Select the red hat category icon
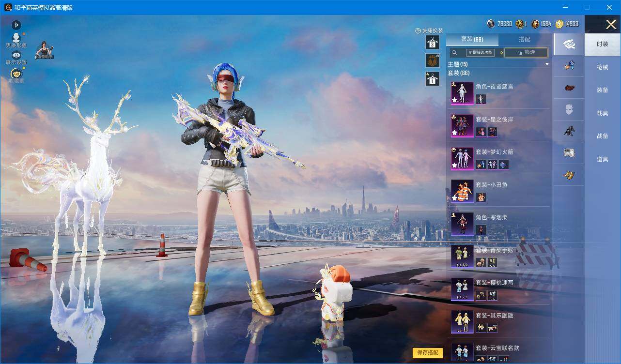621x364 pixels. click(569, 88)
